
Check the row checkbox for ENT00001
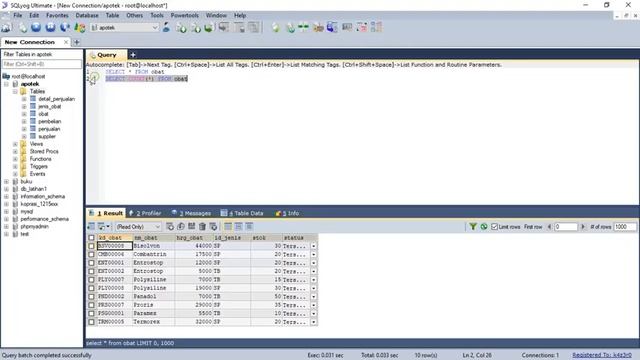tap(91, 263)
